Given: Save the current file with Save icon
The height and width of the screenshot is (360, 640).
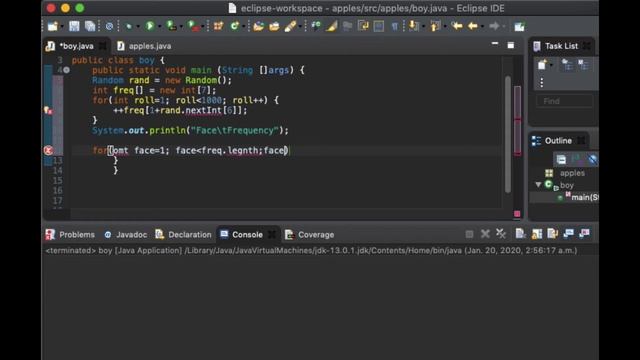Looking at the screenshot, I should (74, 27).
